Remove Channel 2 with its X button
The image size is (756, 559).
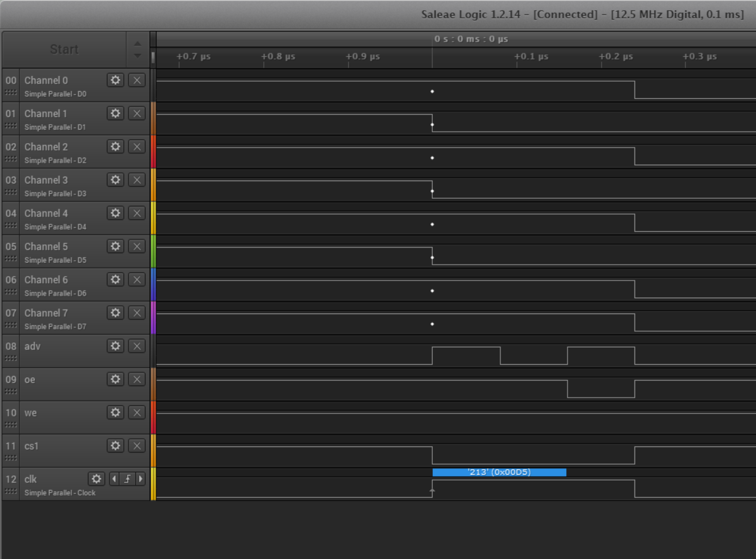pos(137,147)
